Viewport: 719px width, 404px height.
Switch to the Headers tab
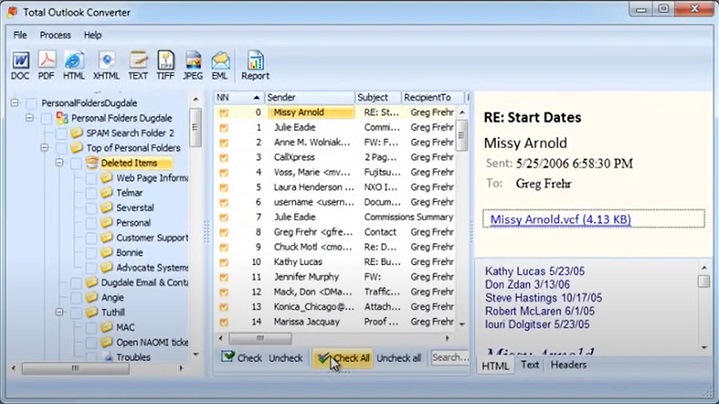click(x=568, y=366)
